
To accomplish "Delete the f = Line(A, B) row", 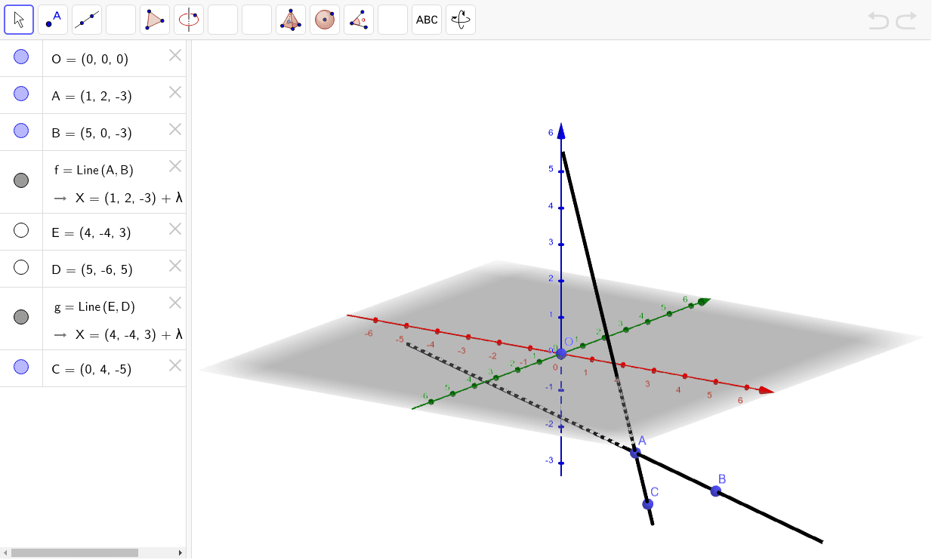I will pos(175,166).
